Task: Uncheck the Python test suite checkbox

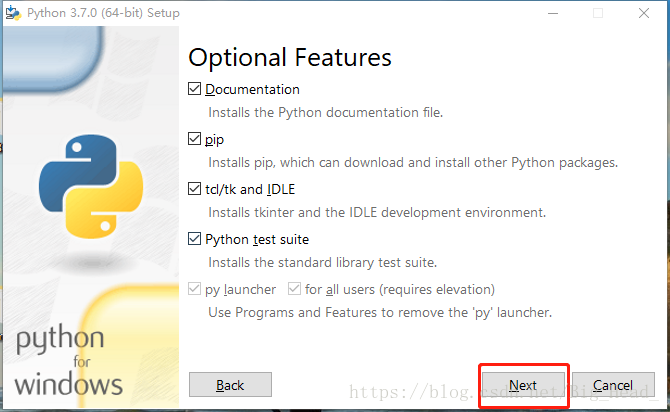Action: 194,239
